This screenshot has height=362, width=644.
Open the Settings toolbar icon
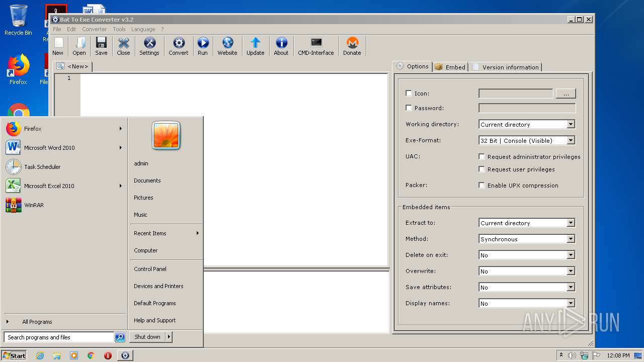point(149,43)
